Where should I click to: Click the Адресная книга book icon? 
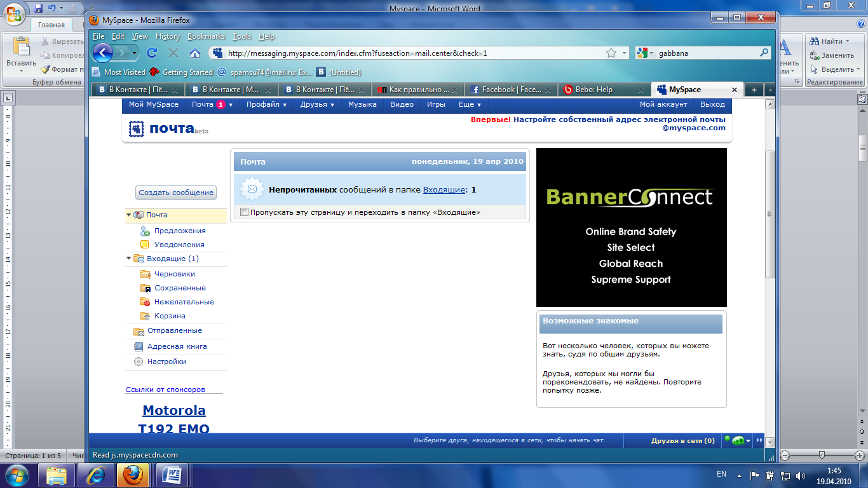tap(139, 346)
